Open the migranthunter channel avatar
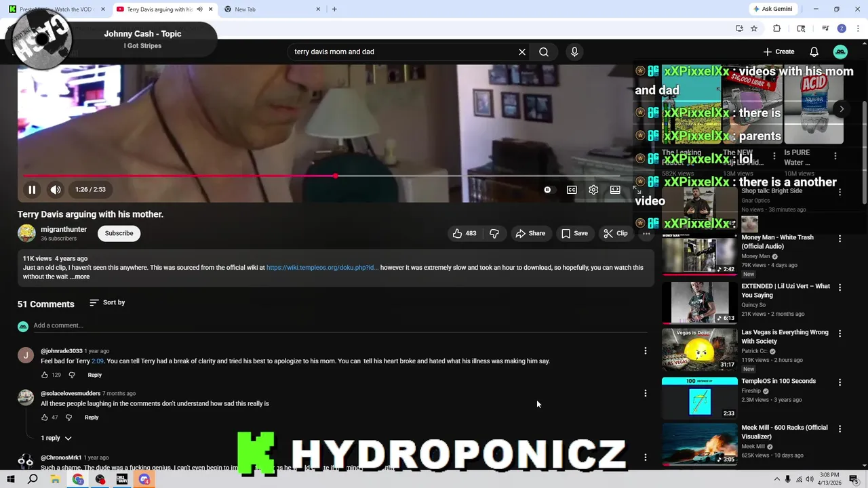The height and width of the screenshot is (488, 868). (x=26, y=233)
